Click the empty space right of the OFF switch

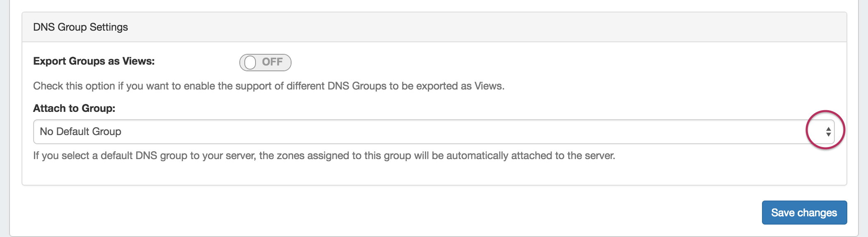click(x=497, y=63)
